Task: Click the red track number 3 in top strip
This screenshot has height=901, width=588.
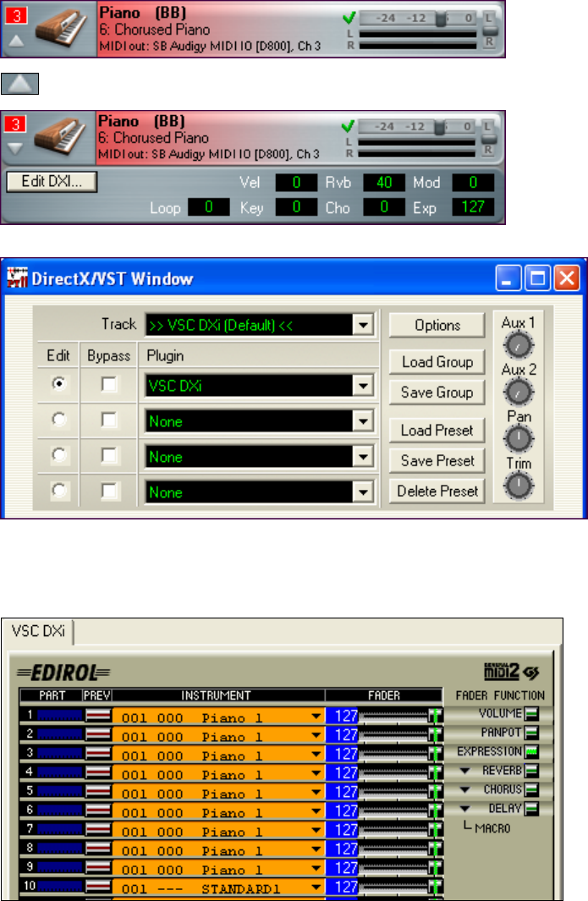Action: pyautogui.click(x=17, y=15)
